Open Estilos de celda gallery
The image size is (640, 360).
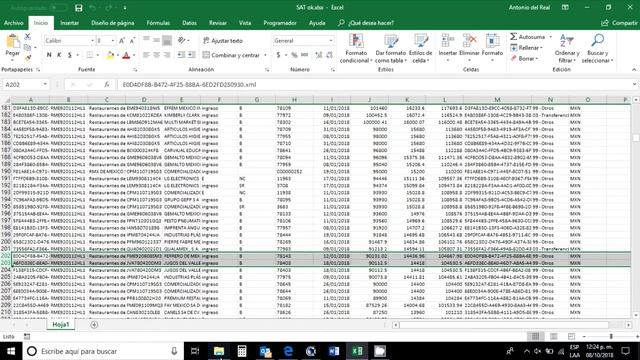pos(420,49)
